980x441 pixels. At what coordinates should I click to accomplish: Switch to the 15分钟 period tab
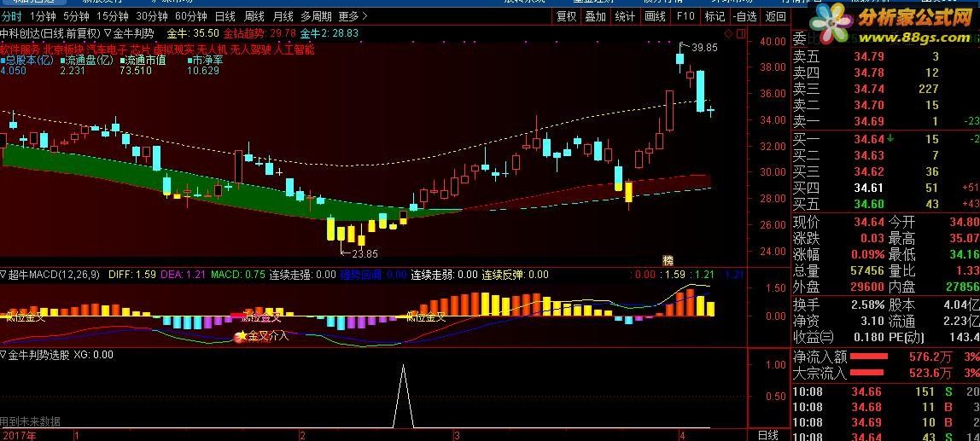pos(114,16)
